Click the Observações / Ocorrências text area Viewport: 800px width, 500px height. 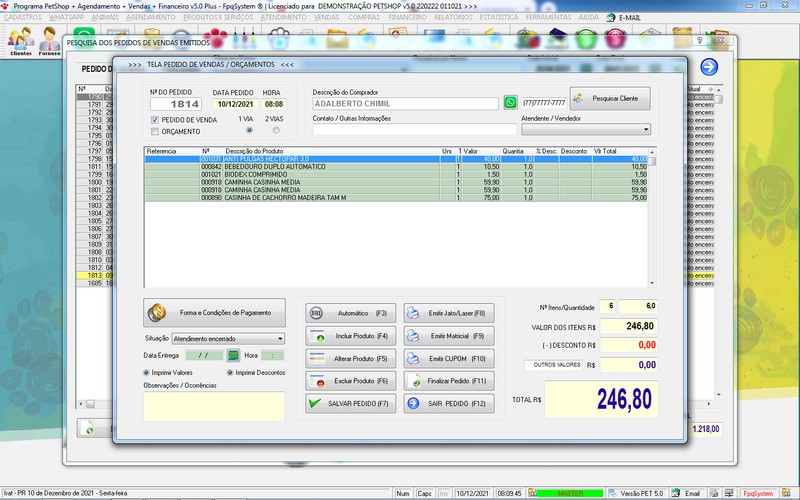[214, 407]
